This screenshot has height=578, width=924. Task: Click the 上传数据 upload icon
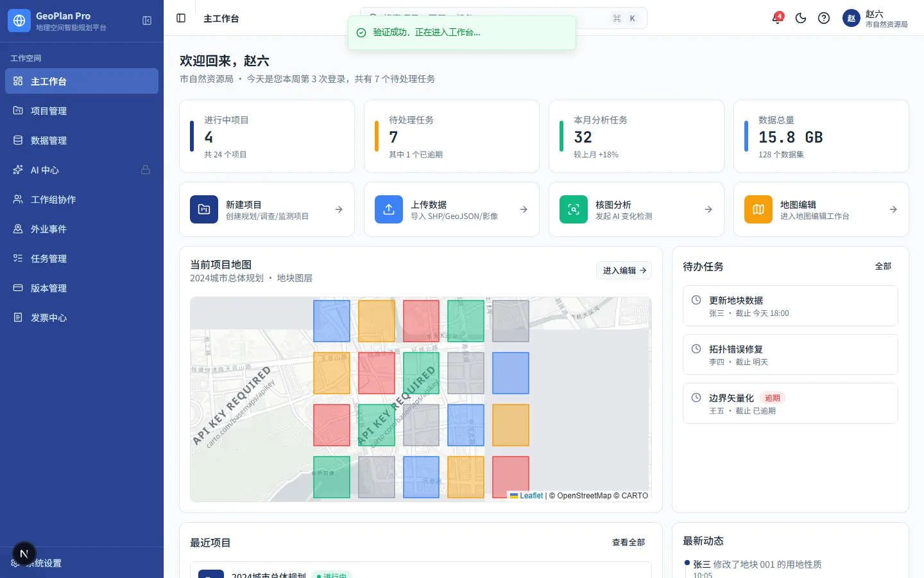point(389,209)
